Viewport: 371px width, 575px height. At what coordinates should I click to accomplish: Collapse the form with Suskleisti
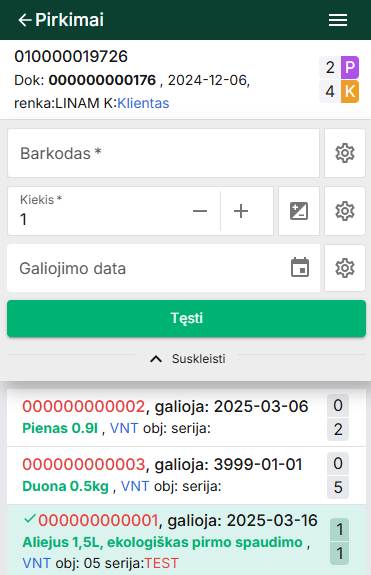(188, 359)
